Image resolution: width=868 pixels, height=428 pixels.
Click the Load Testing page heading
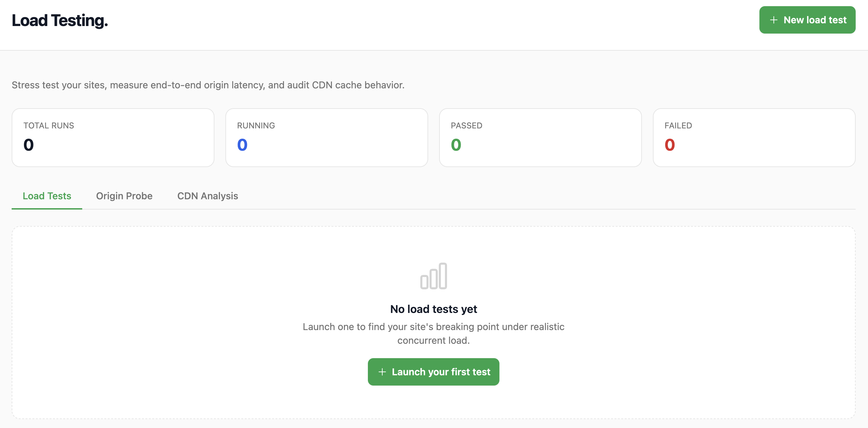point(60,21)
